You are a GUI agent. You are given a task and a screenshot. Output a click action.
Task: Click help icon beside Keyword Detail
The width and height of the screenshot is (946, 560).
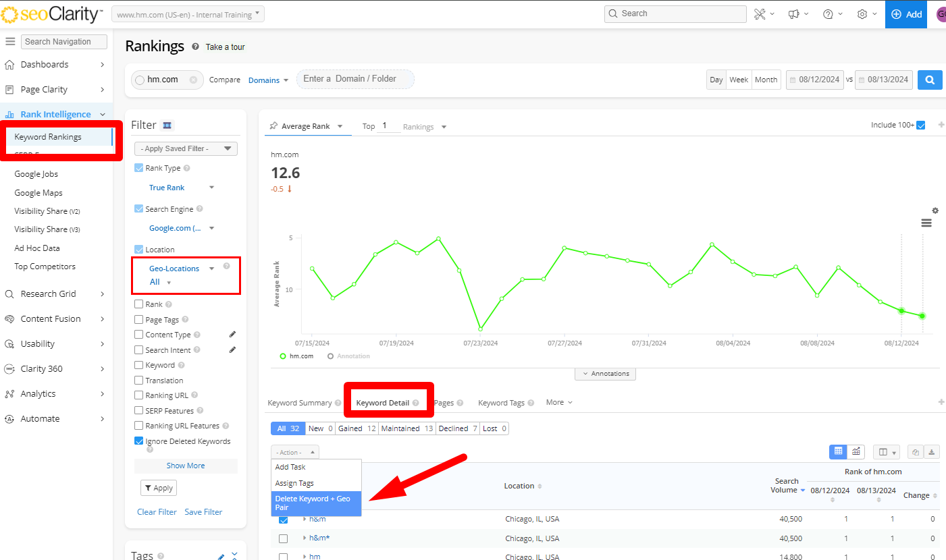pos(416,403)
